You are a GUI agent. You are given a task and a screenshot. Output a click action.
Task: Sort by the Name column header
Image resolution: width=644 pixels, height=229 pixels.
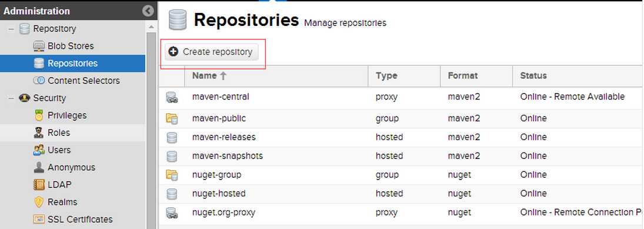(x=276, y=76)
